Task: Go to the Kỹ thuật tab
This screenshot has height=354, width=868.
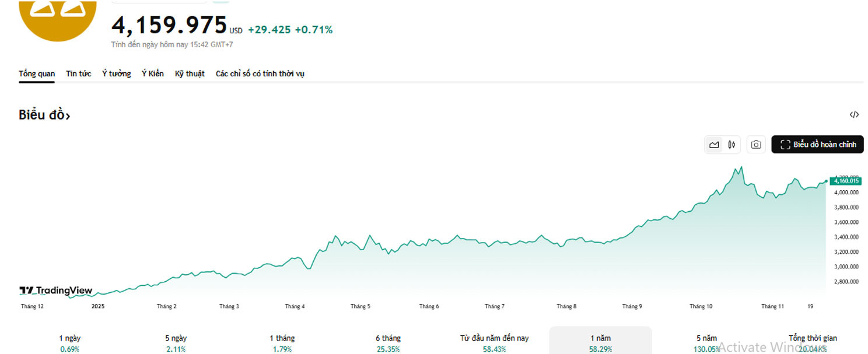Action: 190,73
